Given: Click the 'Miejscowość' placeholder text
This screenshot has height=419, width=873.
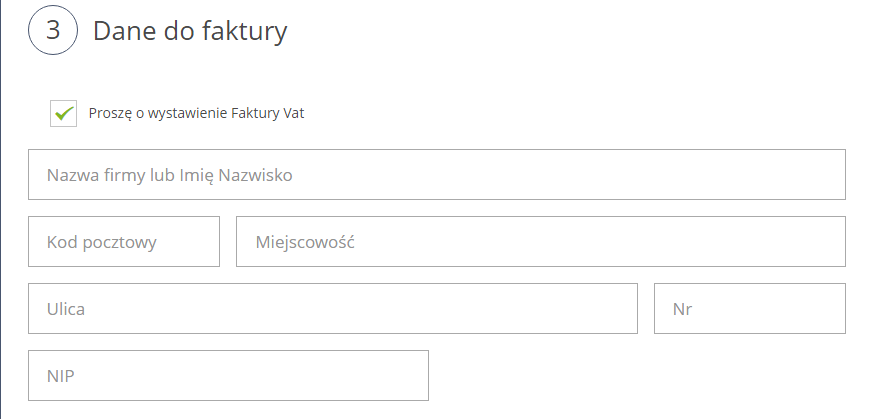Looking at the screenshot, I should tap(306, 242).
